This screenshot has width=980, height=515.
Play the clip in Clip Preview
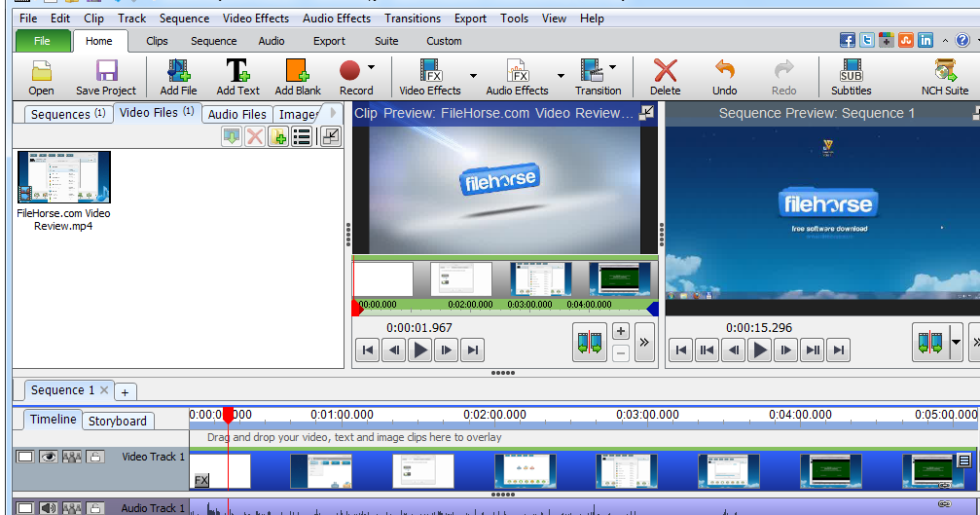[x=420, y=350]
